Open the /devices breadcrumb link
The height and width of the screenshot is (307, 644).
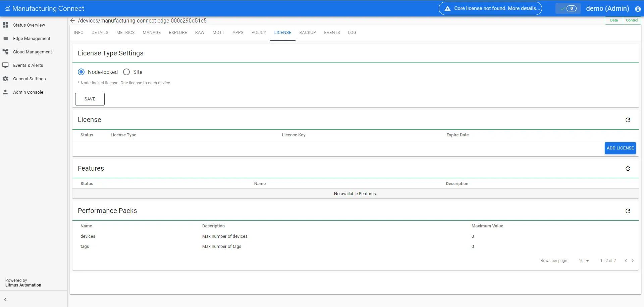click(x=88, y=20)
